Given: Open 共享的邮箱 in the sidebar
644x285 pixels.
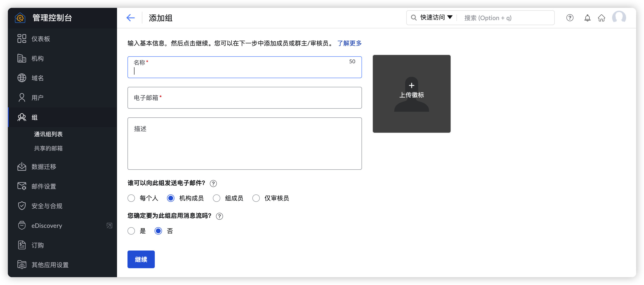Looking at the screenshot, I should pos(48,148).
